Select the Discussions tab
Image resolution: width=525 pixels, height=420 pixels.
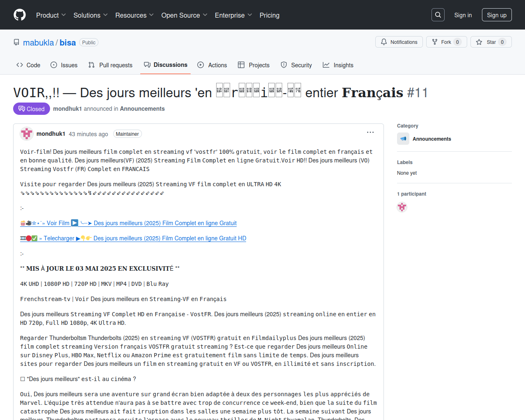click(165, 65)
